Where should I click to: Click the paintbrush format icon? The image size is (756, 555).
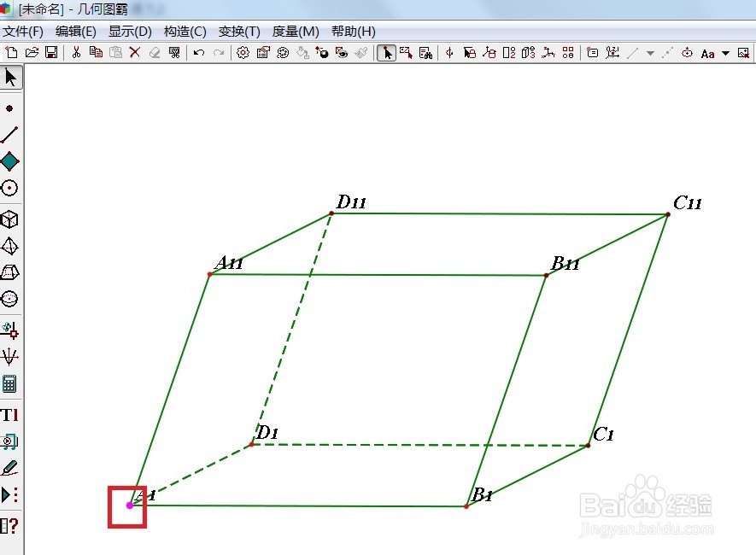[x=361, y=52]
